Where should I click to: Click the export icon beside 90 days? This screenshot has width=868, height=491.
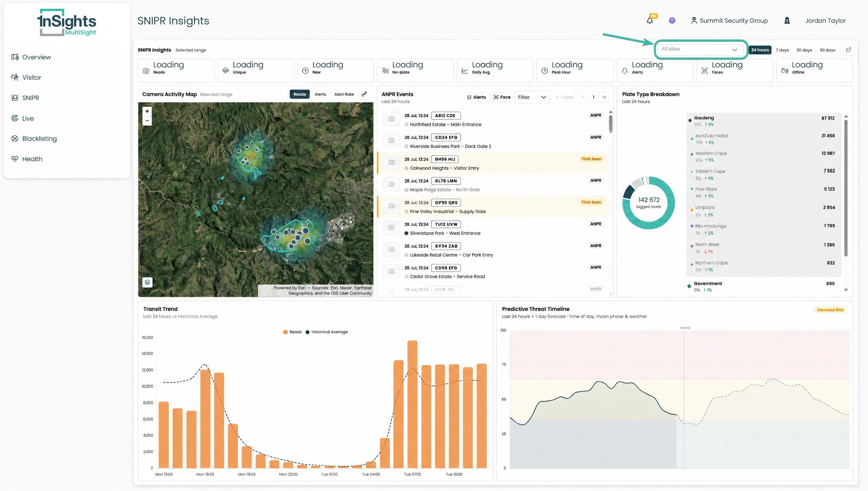click(x=848, y=50)
